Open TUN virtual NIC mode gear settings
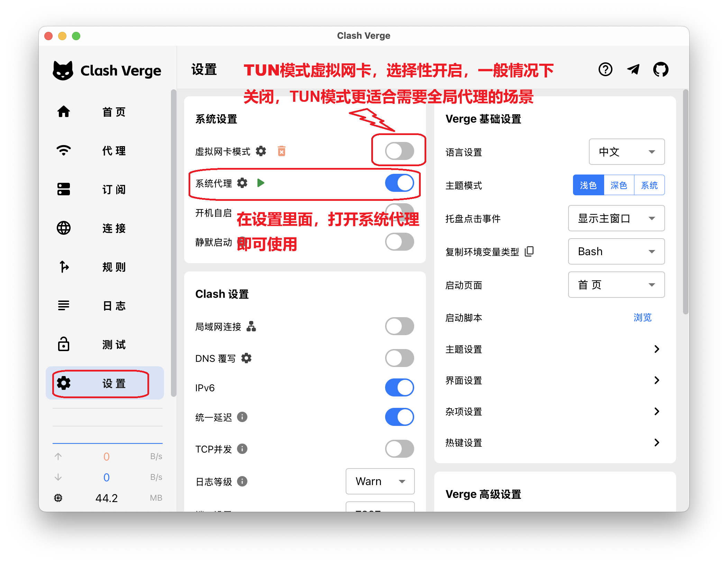This screenshot has width=728, height=563. [x=261, y=151]
